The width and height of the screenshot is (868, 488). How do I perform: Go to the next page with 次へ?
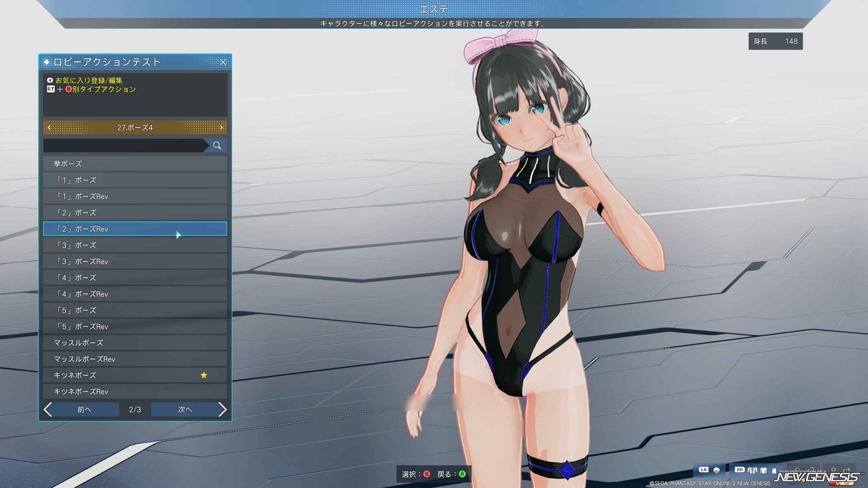[x=185, y=409]
